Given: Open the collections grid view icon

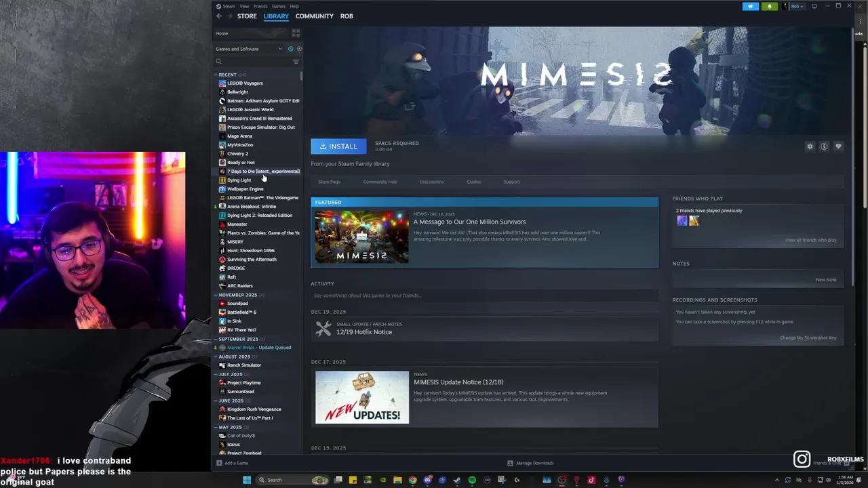Looking at the screenshot, I should (x=296, y=33).
